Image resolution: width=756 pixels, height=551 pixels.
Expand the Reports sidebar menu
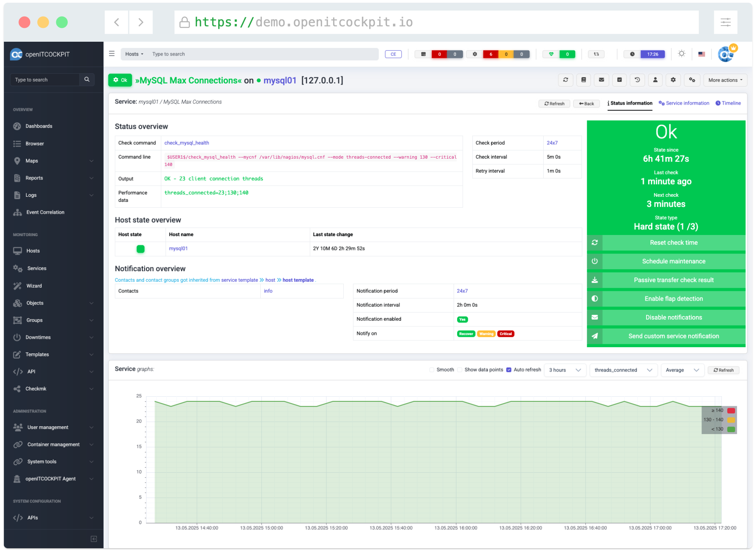coord(53,178)
